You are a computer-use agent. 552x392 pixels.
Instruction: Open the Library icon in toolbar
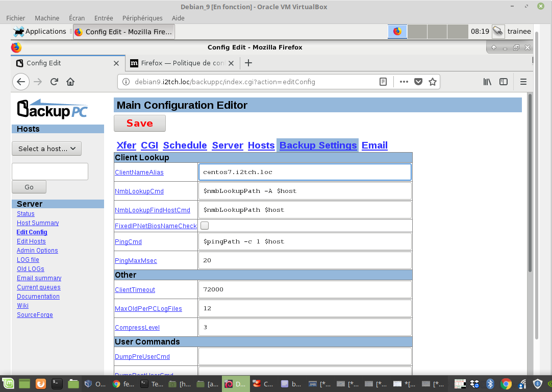[x=487, y=82]
